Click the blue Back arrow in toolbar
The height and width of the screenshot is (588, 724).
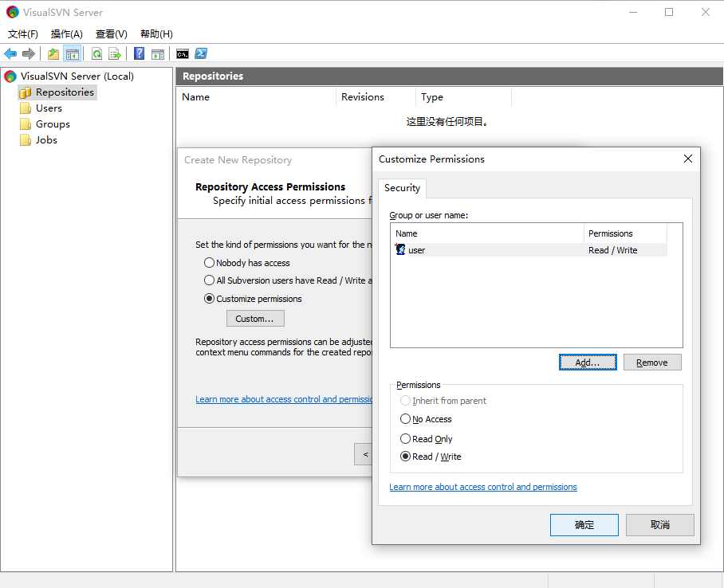pyautogui.click(x=10, y=53)
